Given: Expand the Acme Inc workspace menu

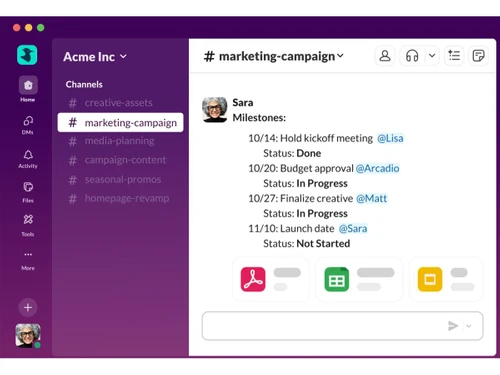Looking at the screenshot, I should tap(95, 57).
